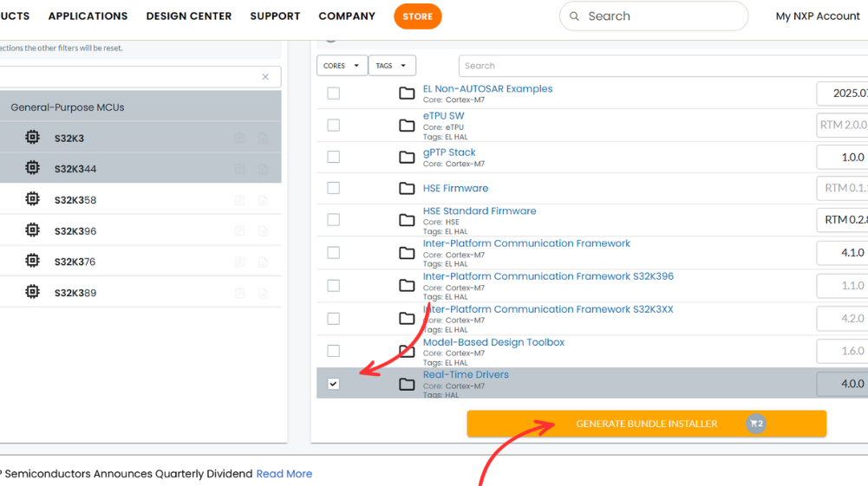Open the Read More dividend link
This screenshot has height=486, width=868.
click(284, 474)
